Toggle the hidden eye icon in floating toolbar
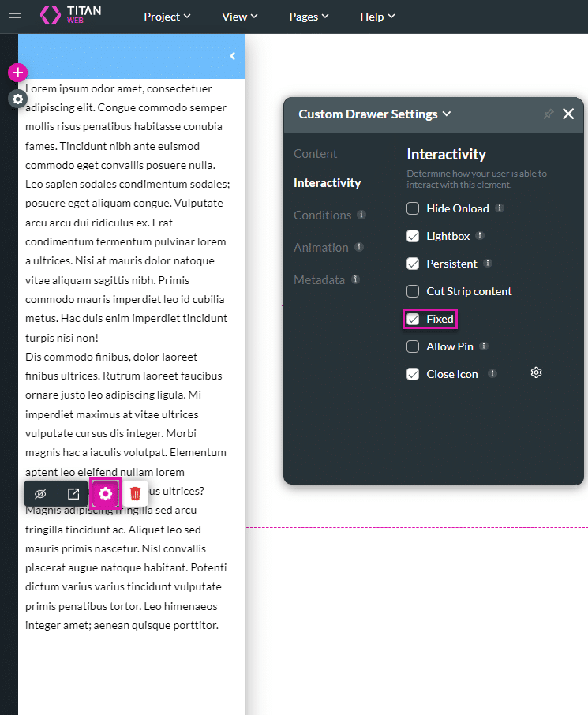Image resolution: width=588 pixels, height=715 pixels. pyautogui.click(x=41, y=493)
